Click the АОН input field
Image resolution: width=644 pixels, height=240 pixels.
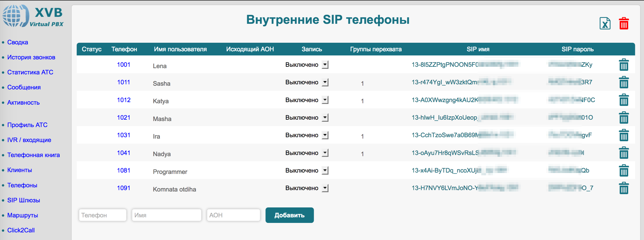coord(233,215)
